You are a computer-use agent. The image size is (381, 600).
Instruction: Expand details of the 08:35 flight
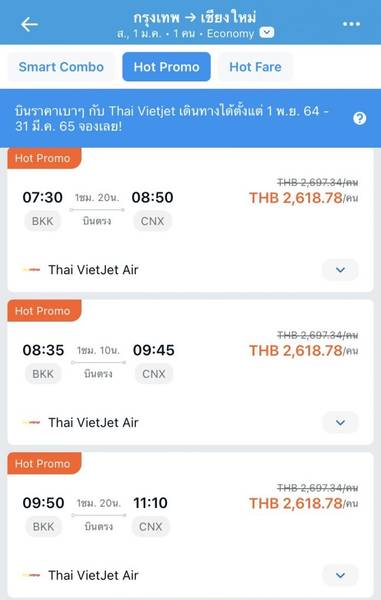click(x=340, y=422)
